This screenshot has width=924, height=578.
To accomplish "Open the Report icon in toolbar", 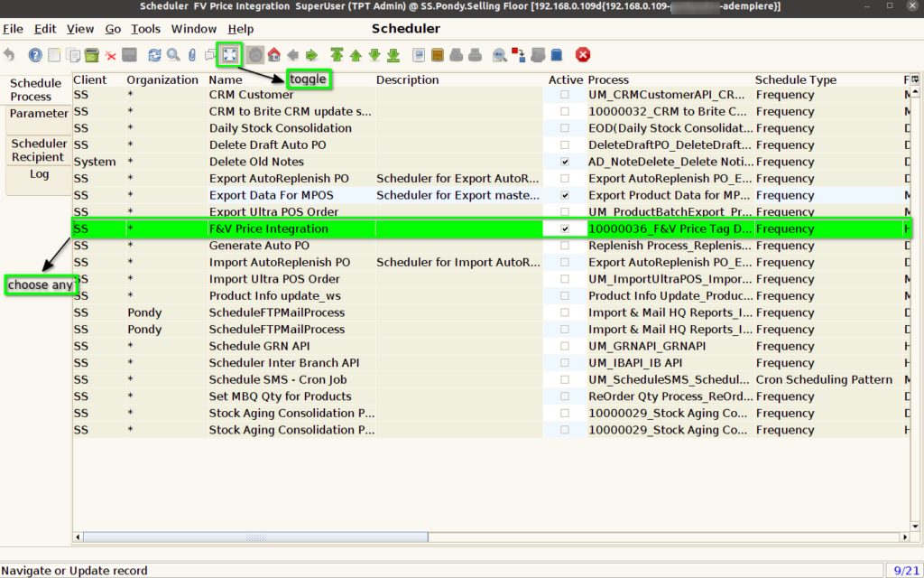I will tap(419, 55).
